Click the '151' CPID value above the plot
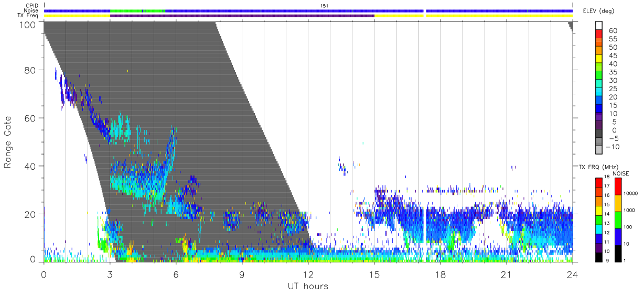Screen dimensions: 644x297 pos(324,6)
